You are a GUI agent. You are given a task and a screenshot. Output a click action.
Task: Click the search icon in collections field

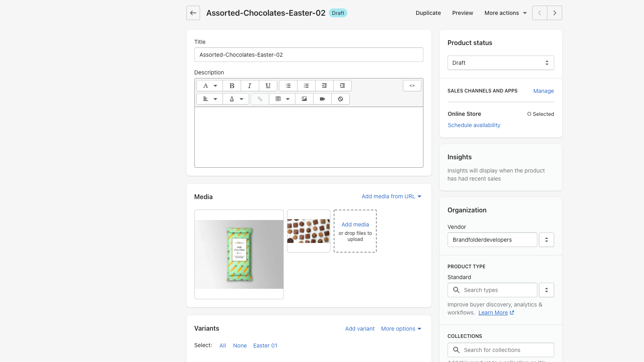coord(456,350)
